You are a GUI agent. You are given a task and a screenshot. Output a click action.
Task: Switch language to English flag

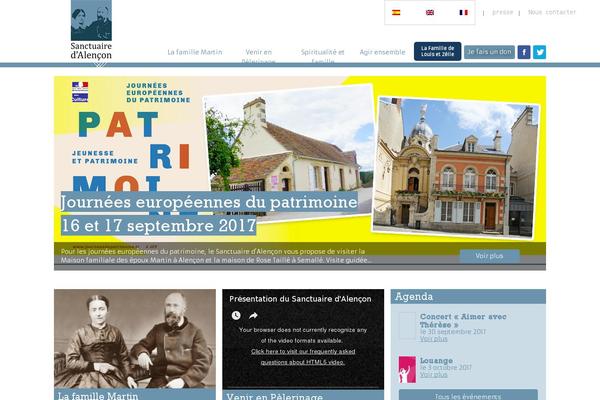430,12
